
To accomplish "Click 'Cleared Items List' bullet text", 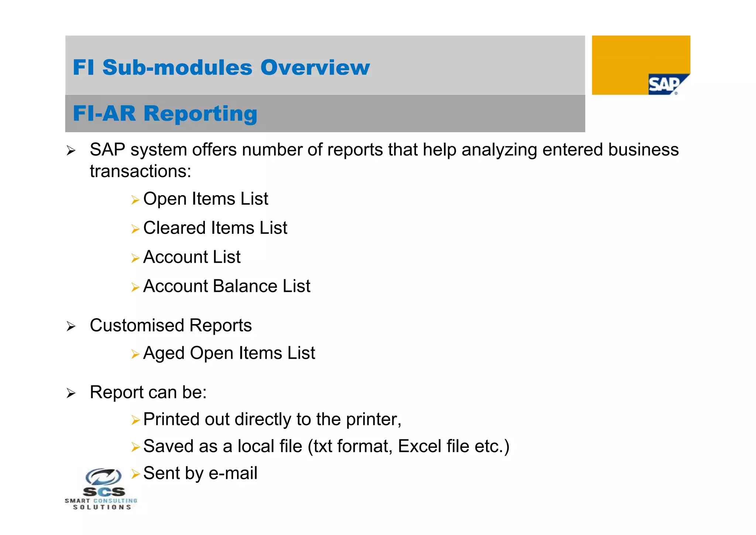I will coord(215,228).
